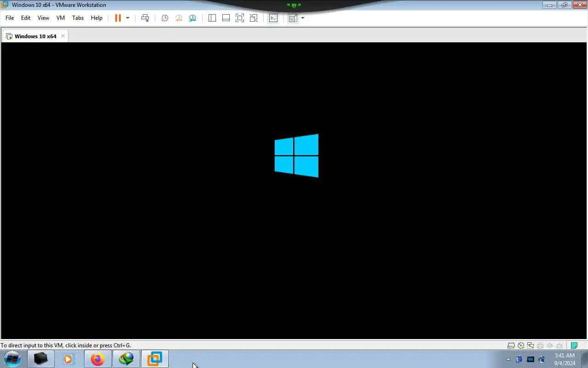The image size is (588, 368).
Task: Open the green message log icon
Action: pos(574,345)
